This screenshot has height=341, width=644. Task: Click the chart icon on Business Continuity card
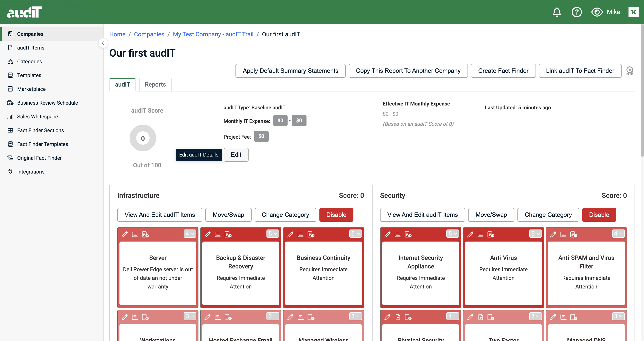point(300,234)
